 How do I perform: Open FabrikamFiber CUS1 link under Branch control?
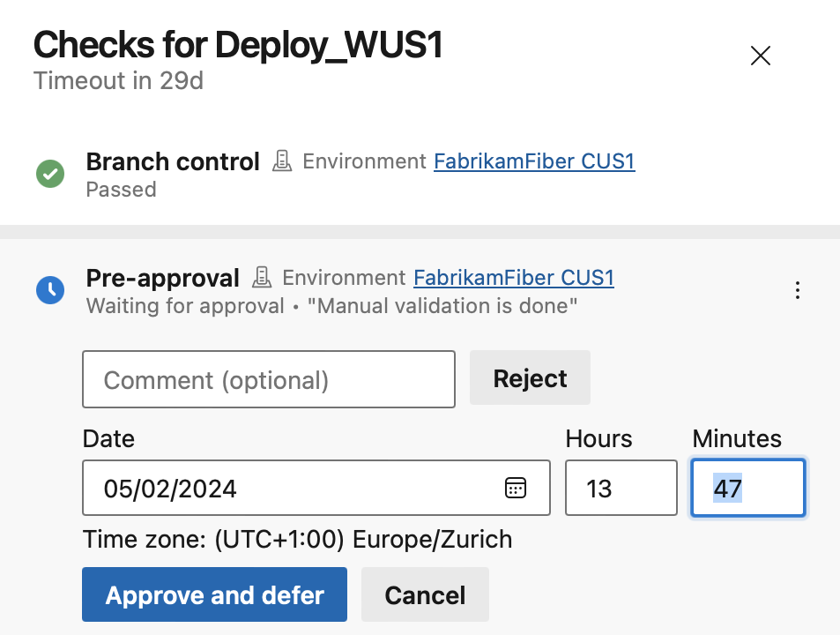pos(533,161)
